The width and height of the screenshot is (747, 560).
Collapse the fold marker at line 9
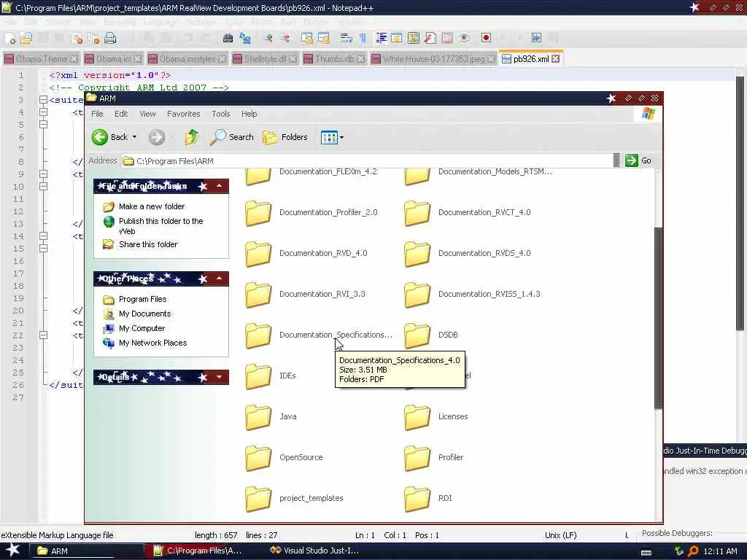point(43,174)
